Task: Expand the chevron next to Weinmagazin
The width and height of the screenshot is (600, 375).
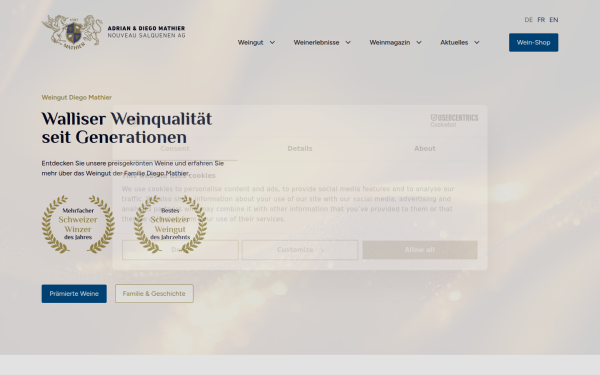Action: [x=419, y=42]
